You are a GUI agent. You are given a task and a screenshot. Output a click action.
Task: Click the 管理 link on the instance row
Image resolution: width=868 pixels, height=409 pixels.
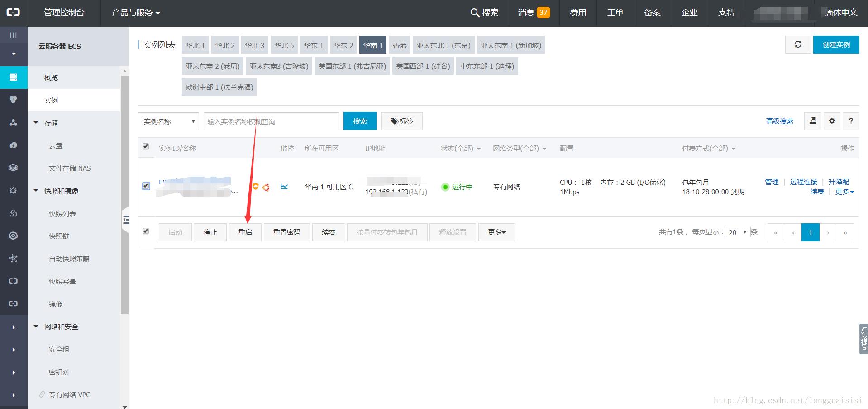[772, 182]
